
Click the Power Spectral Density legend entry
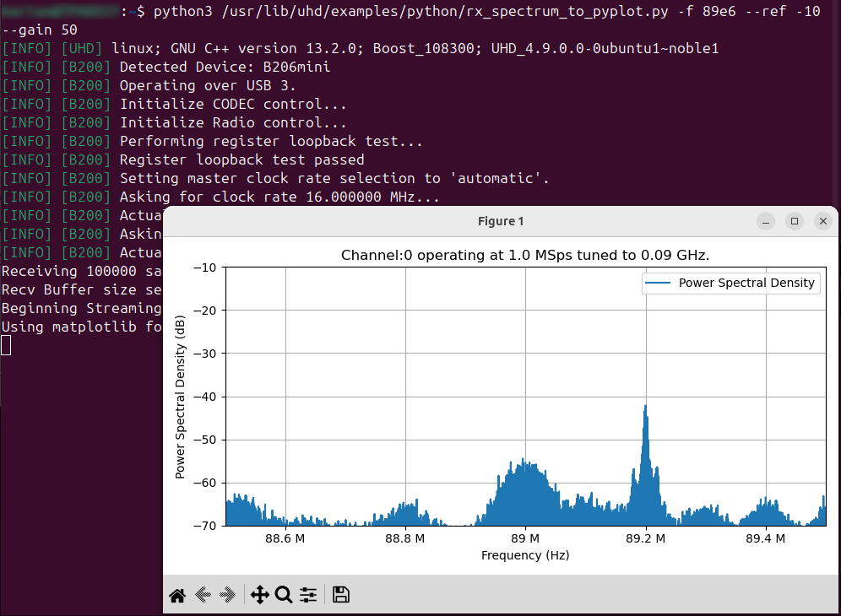click(x=730, y=283)
